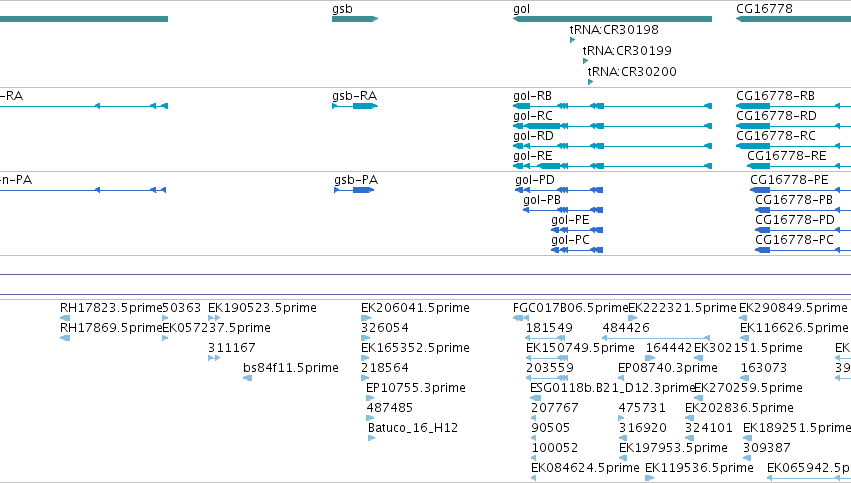Viewport: 851px width, 483px height.
Task: Select the gol gene feature bar
Action: [x=612, y=19]
